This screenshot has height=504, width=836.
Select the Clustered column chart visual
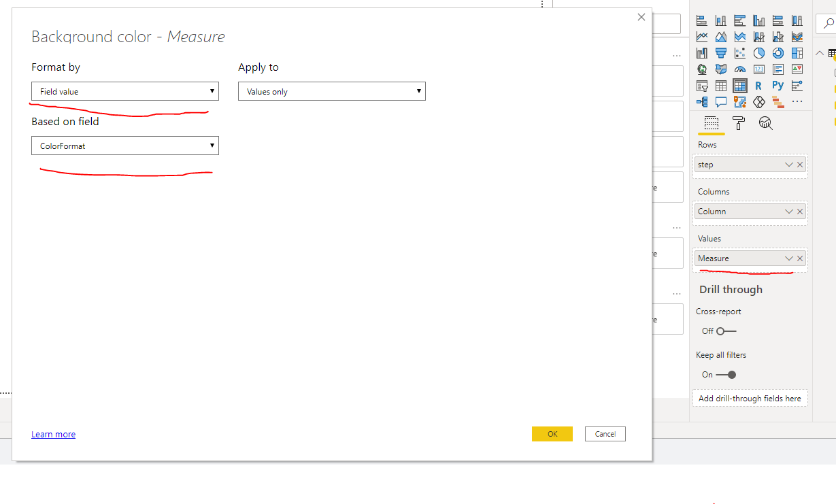(759, 20)
